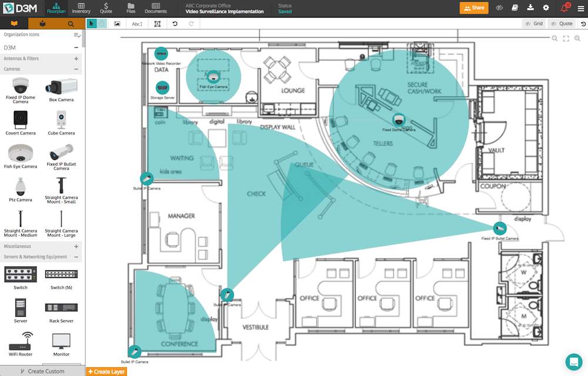Choose the Covert Camera icon
The width and height of the screenshot is (588, 376).
point(21,120)
